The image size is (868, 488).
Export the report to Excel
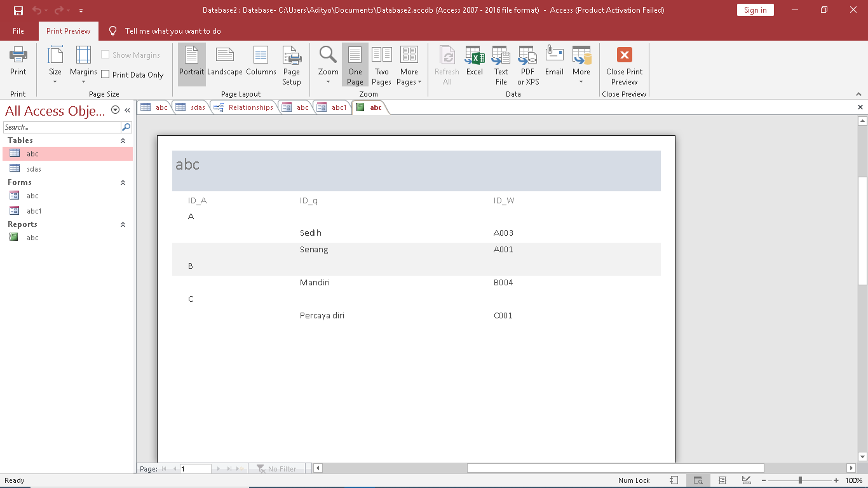click(475, 61)
